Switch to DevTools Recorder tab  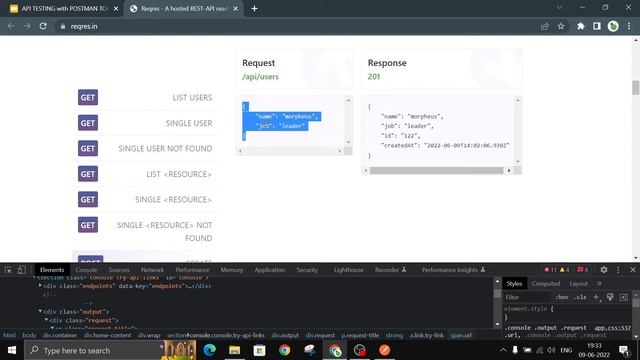(390, 270)
